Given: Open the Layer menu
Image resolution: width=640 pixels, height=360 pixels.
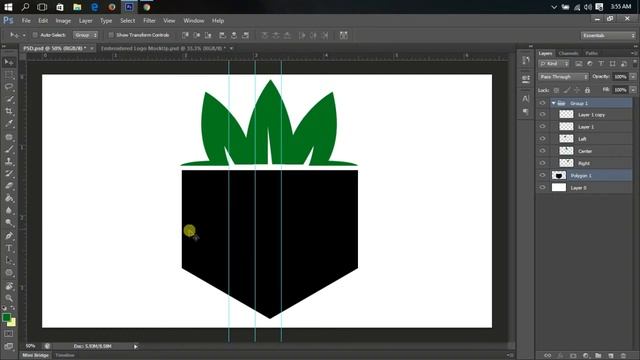Looking at the screenshot, I should coord(85,20).
